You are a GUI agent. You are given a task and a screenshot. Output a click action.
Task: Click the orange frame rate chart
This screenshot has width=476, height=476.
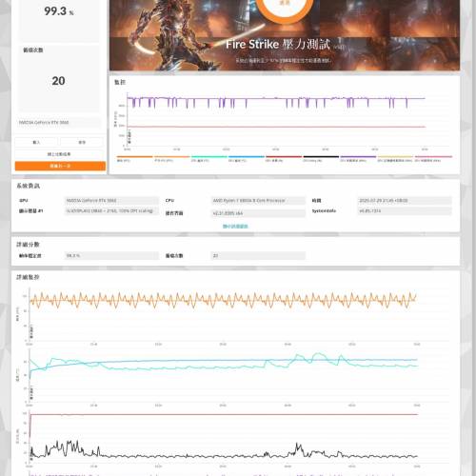click(x=223, y=300)
